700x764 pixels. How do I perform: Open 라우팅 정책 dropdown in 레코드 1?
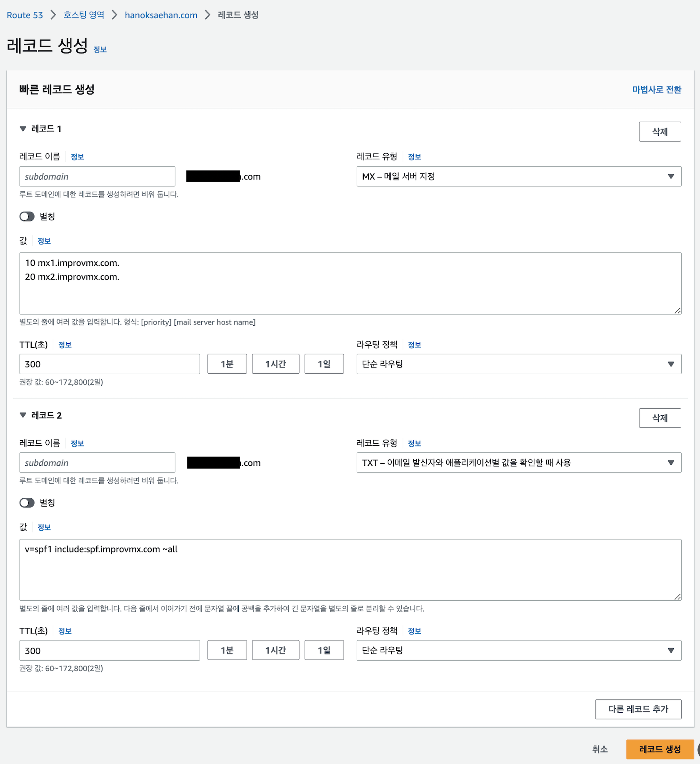[518, 364]
